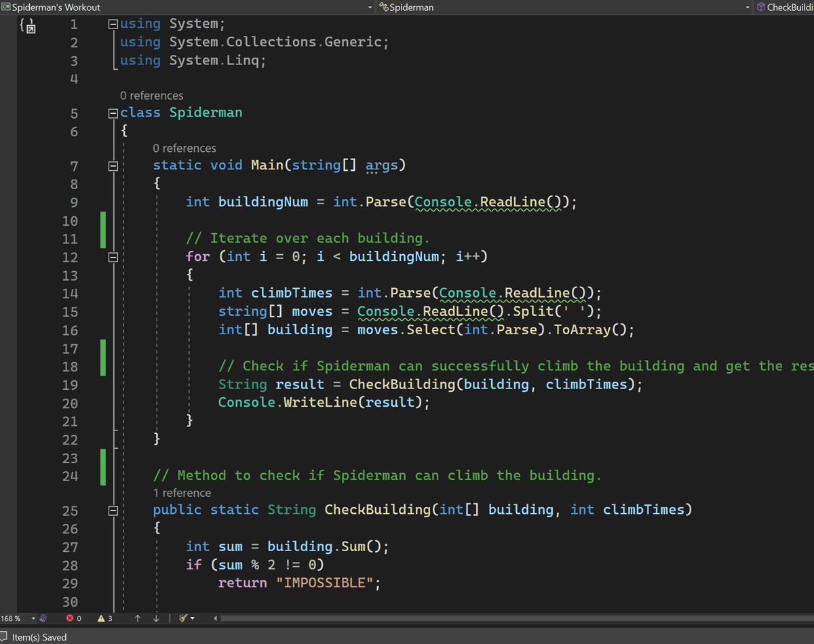The width and height of the screenshot is (814, 644).
Task: Click the code structure icon beside line 1
Action: tap(28, 26)
